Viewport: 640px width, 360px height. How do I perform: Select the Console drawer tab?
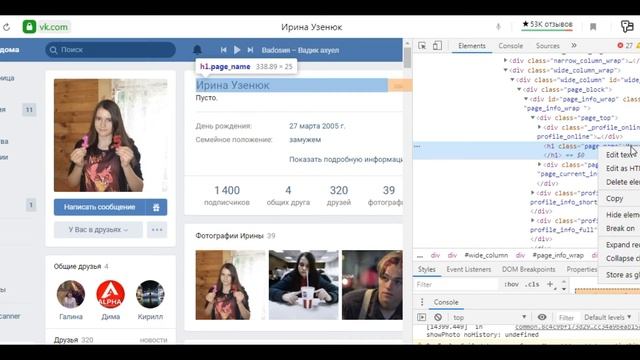tap(446, 302)
